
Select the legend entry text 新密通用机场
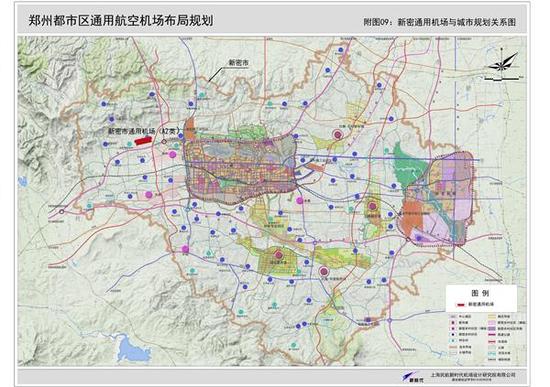[x=481, y=304]
